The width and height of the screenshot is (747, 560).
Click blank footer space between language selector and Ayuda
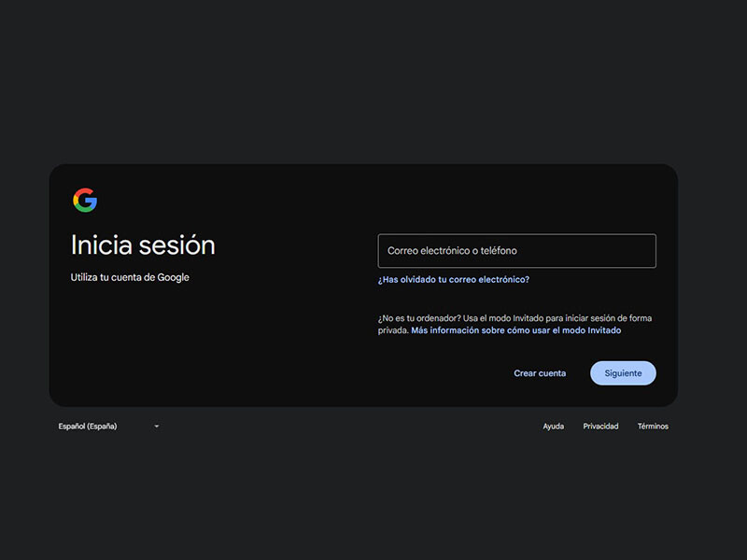[x=347, y=427]
